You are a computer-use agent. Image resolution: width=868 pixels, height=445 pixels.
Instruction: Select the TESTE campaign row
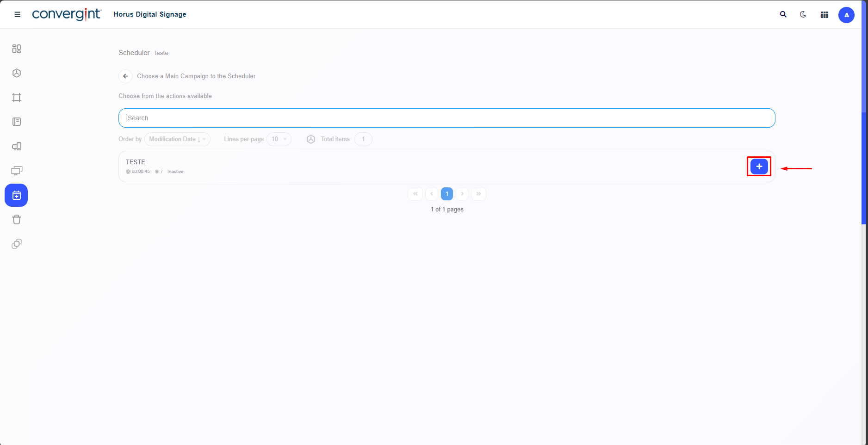pos(370,167)
